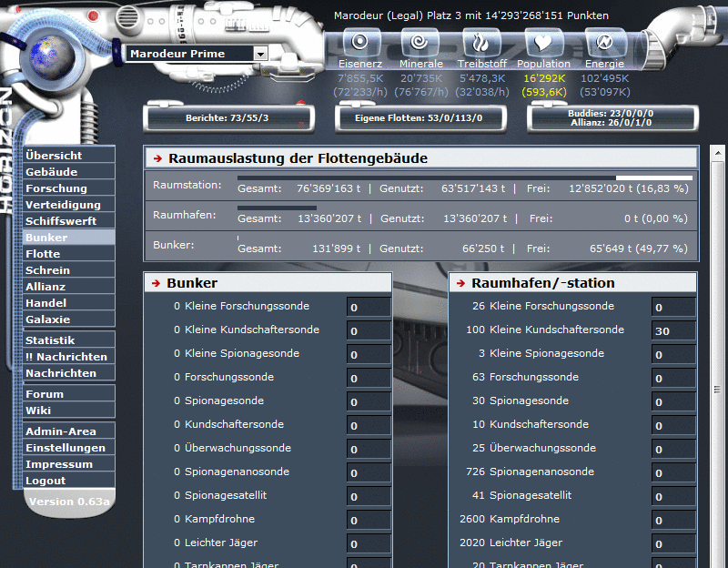The width and height of the screenshot is (728, 568).
Task: Click the Eisenerz resource icon
Action: click(360, 43)
